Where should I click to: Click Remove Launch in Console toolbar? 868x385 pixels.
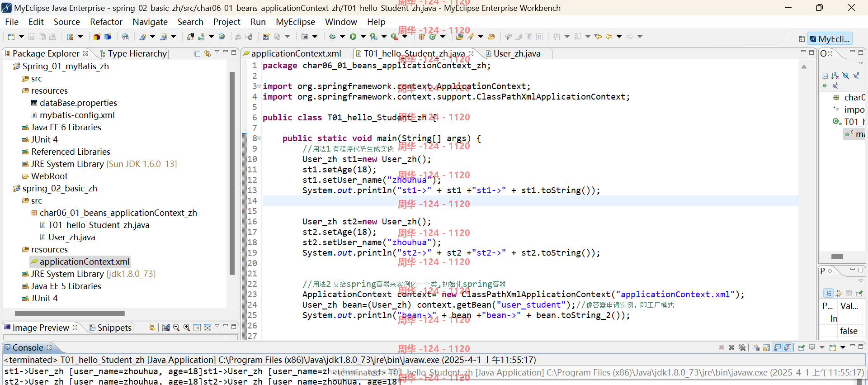tap(731, 347)
